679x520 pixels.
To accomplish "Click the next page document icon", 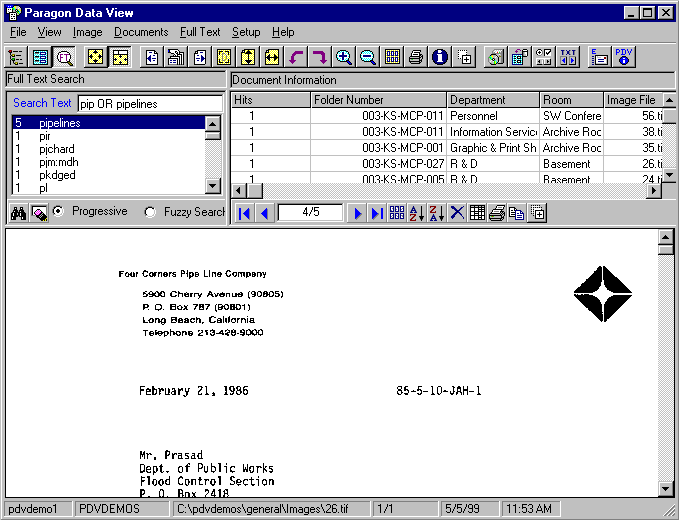I will [x=200, y=57].
